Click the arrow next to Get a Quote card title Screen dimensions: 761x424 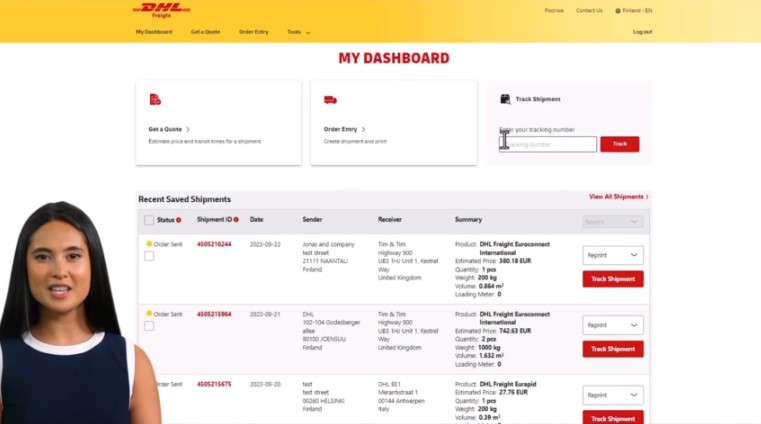click(x=188, y=130)
